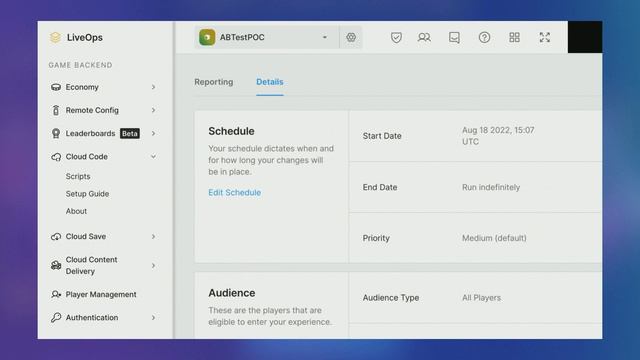Click the 'GAME BACKEND' section label
Viewport: 640px width, 360px height.
coord(80,65)
